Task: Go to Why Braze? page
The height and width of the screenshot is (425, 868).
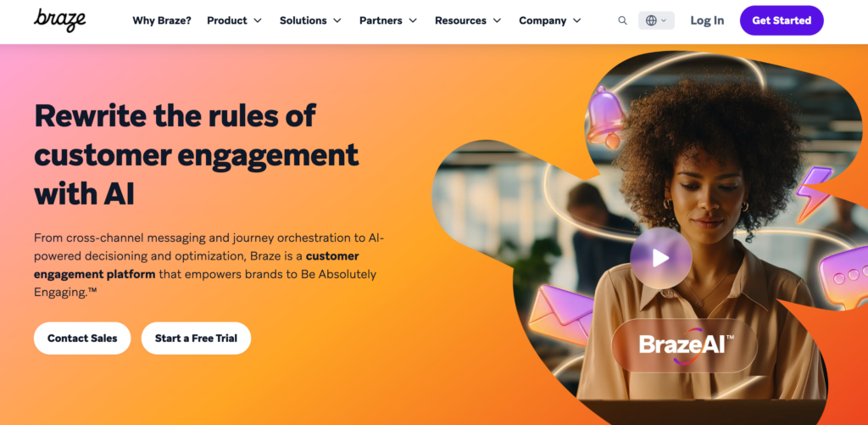Action: (162, 20)
